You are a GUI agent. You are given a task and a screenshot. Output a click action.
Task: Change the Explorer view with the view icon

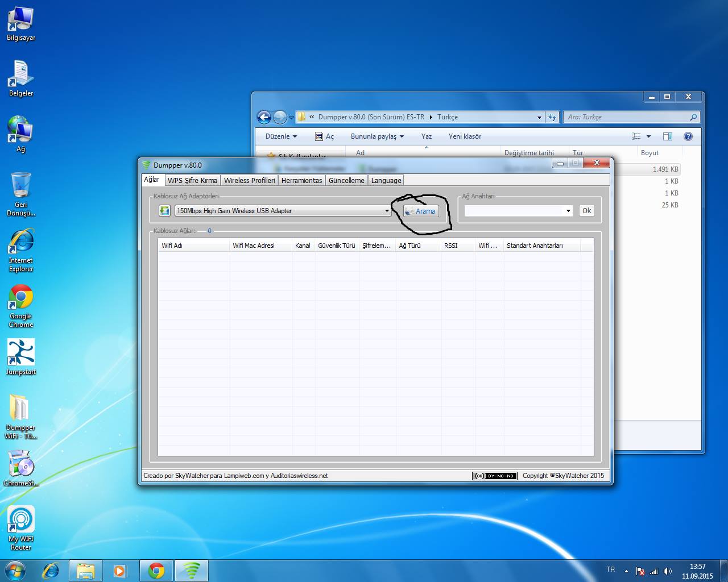pos(636,136)
